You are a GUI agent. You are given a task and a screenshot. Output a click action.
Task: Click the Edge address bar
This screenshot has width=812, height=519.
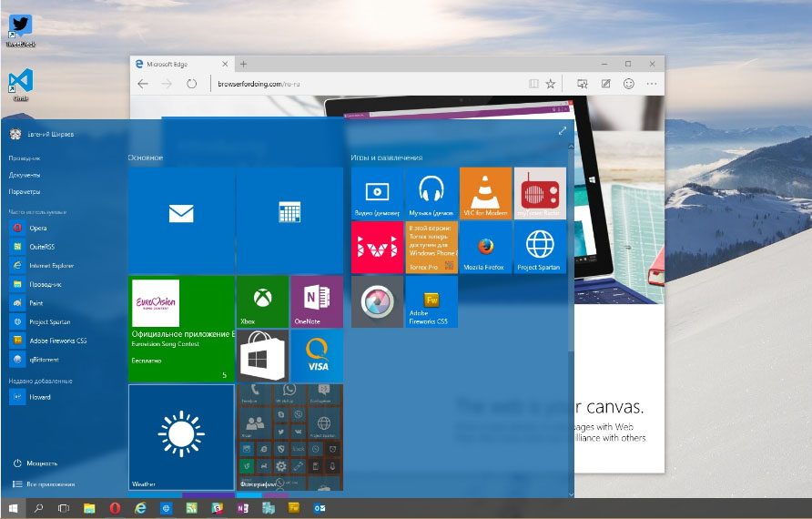coord(366,84)
